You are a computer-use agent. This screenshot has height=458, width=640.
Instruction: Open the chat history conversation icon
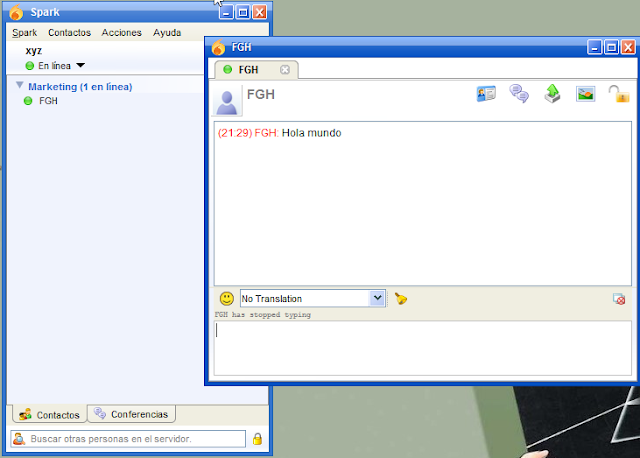519,93
